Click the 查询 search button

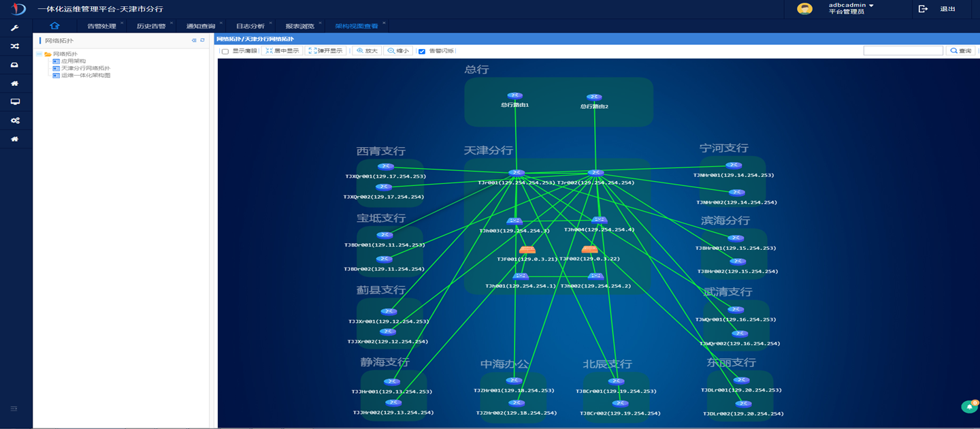click(960, 51)
